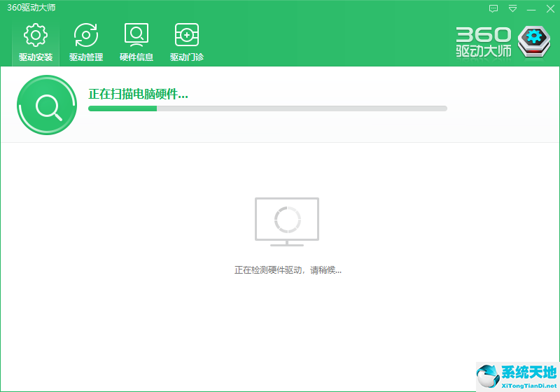Open 驱动门诊 via its medical kit icon
Viewport: 560px width, 392px height.
(187, 35)
